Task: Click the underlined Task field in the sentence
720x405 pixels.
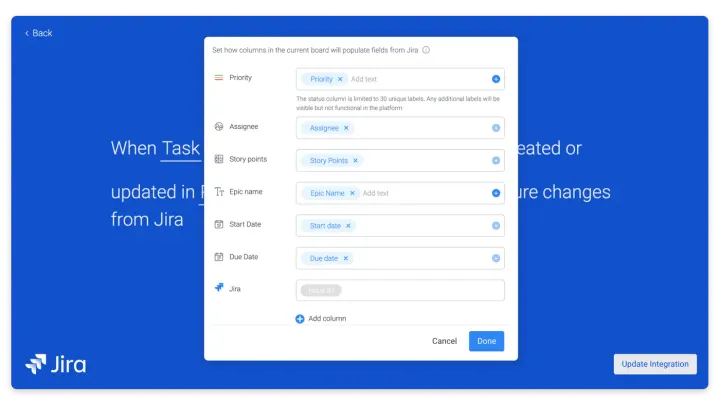Action: pos(181,149)
